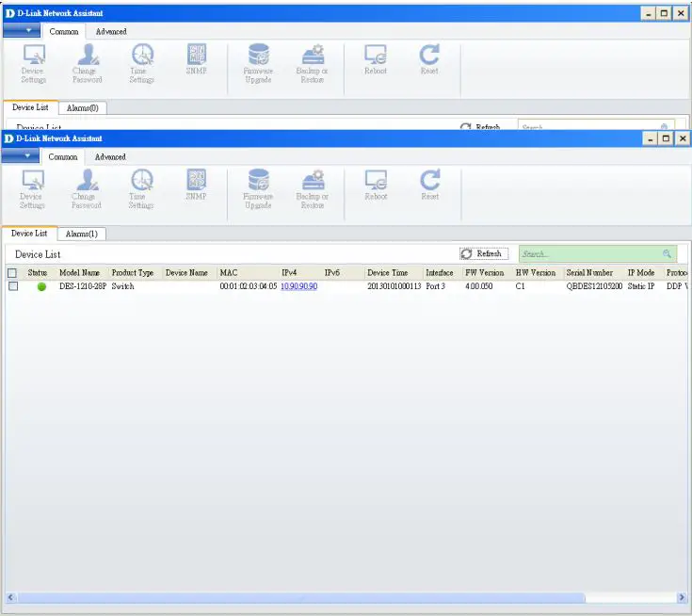This screenshot has height=616, width=692.
Task: Open the blue application menu dropdown in back window
Action: [x=21, y=30]
